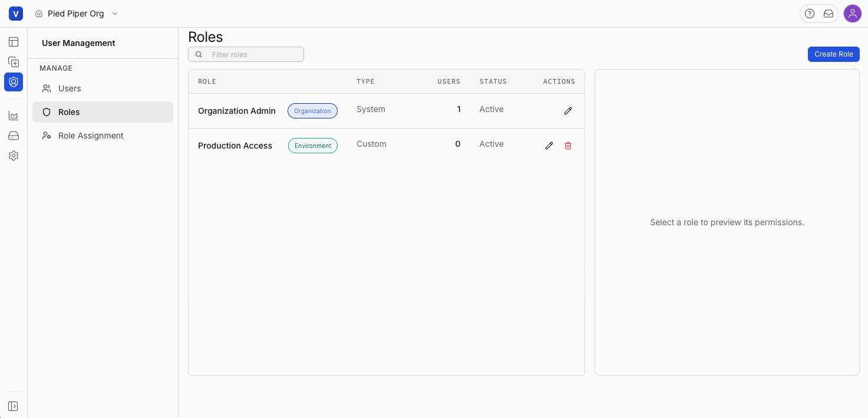Open the inbox icon in the top bar
The width and height of the screenshot is (868, 418).
point(829,13)
